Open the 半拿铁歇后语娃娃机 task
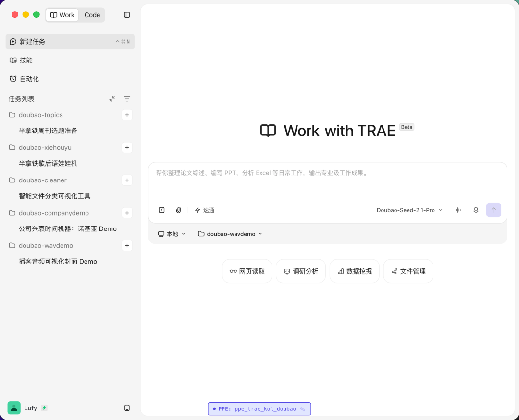 click(48, 163)
